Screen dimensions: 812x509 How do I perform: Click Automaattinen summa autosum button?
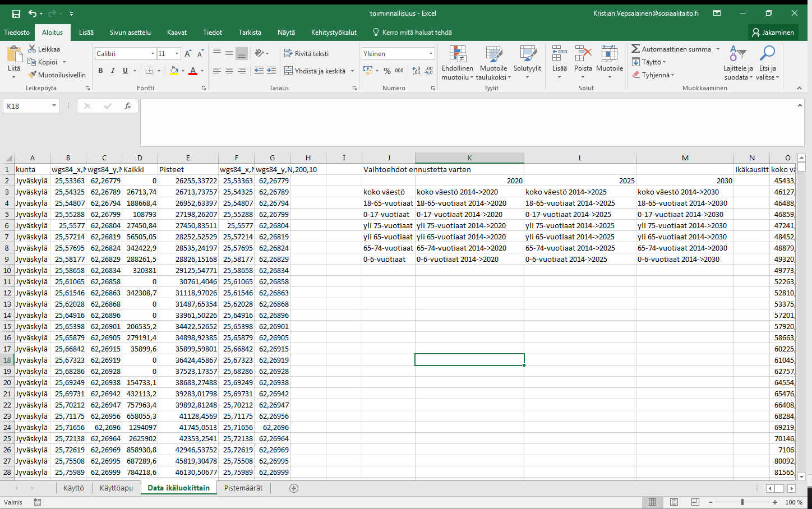click(x=671, y=49)
